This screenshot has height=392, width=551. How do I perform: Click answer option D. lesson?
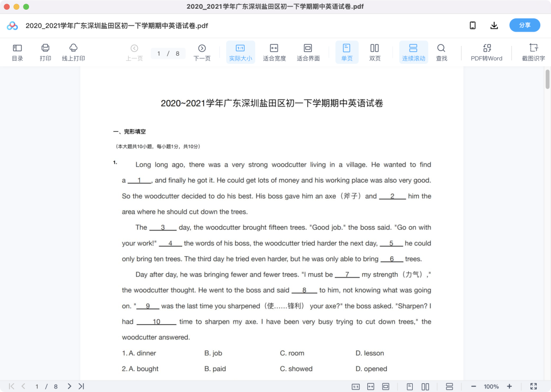[370, 353]
